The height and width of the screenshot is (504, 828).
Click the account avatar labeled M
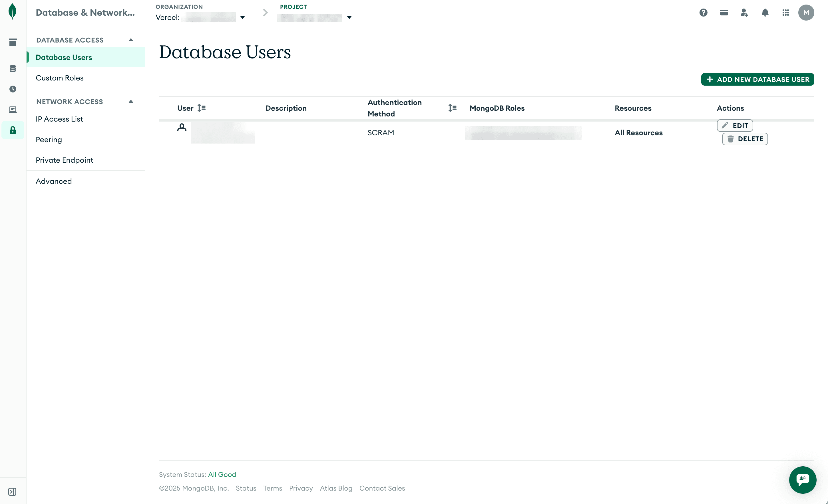tap(806, 13)
